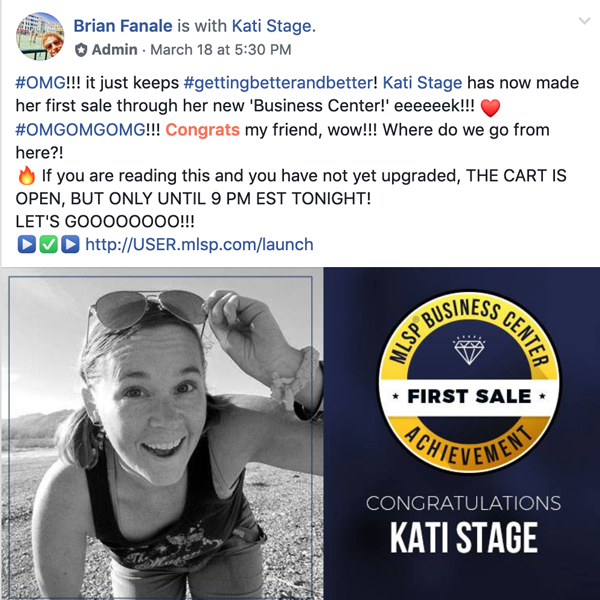Click the fire emoji icon
The image size is (600, 600).
click(26, 176)
